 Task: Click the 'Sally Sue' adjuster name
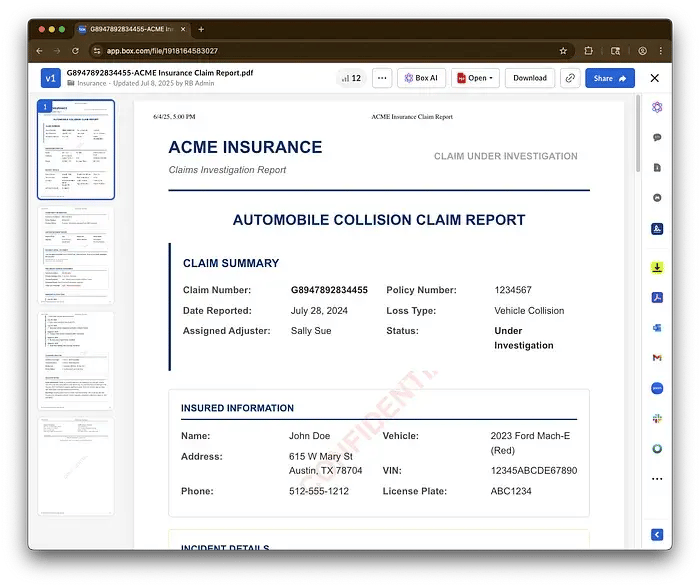click(311, 331)
